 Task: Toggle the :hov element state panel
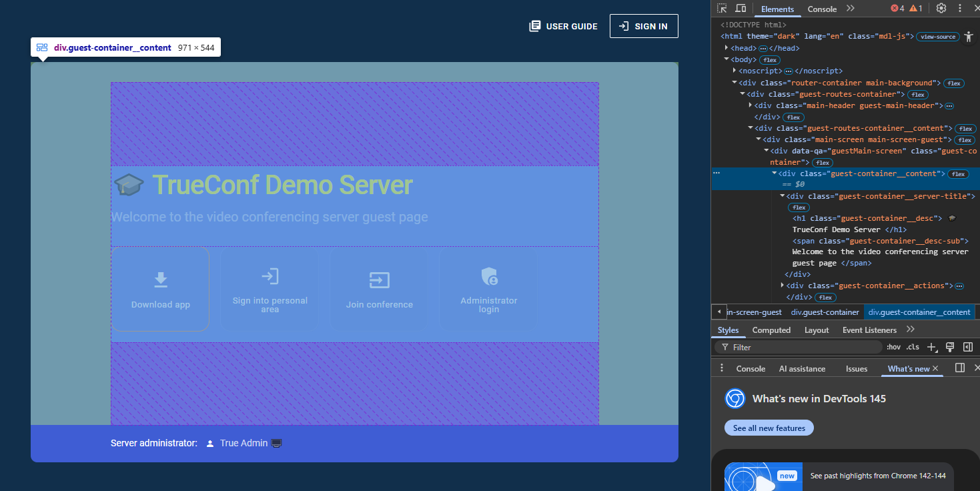pos(893,348)
